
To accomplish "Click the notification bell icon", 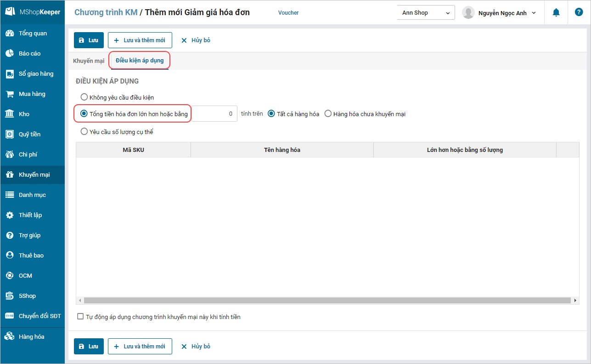I will pos(556,12).
